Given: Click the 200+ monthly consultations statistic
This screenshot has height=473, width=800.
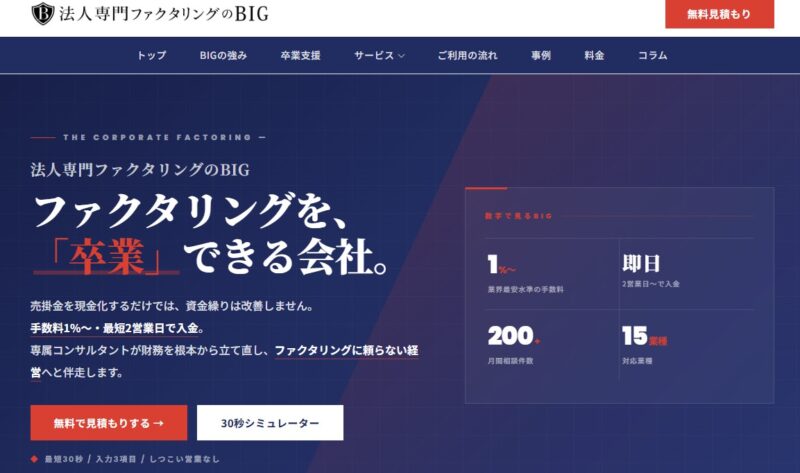Looking at the screenshot, I should pyautogui.click(x=514, y=336).
